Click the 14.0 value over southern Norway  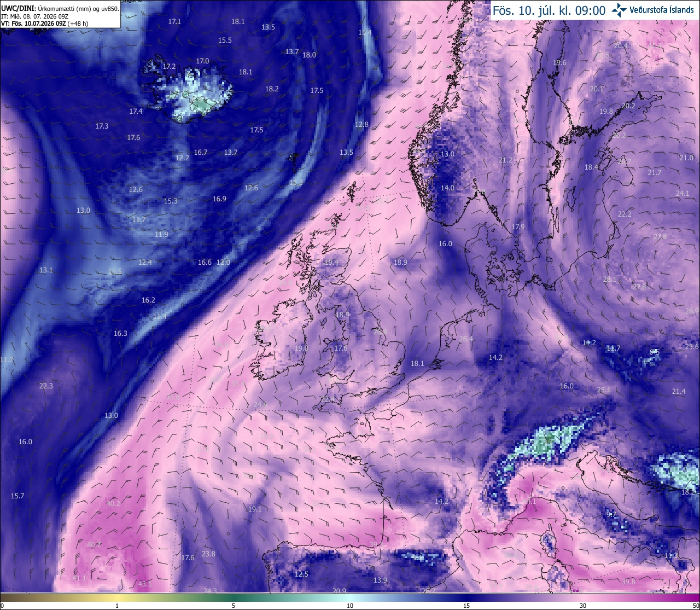[x=447, y=188]
